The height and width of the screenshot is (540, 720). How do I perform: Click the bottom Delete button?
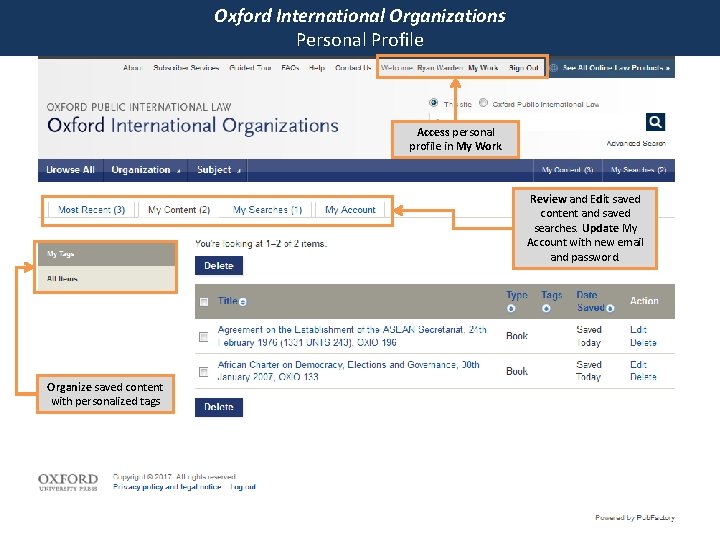(x=219, y=407)
